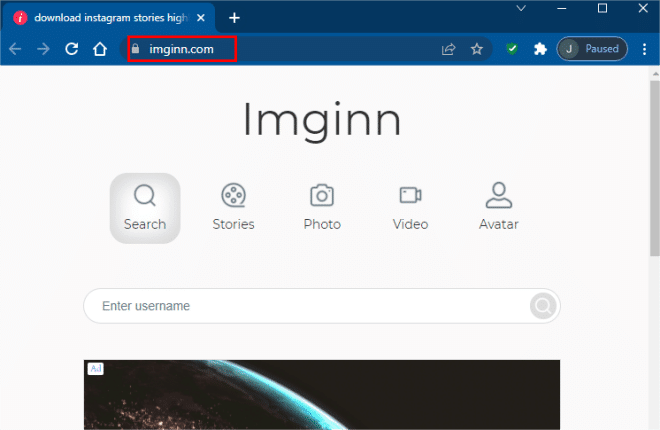Open the Paused profile J button
The width and height of the screenshot is (660, 430).
tap(592, 49)
